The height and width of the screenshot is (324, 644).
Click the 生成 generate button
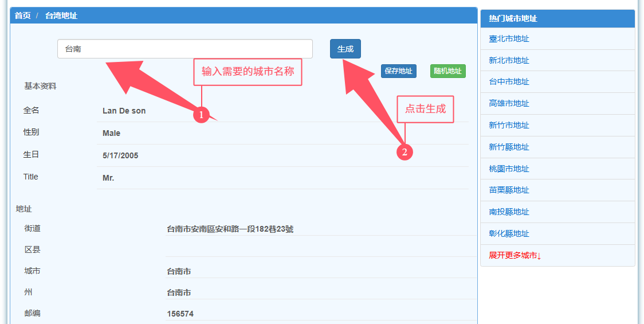(345, 49)
